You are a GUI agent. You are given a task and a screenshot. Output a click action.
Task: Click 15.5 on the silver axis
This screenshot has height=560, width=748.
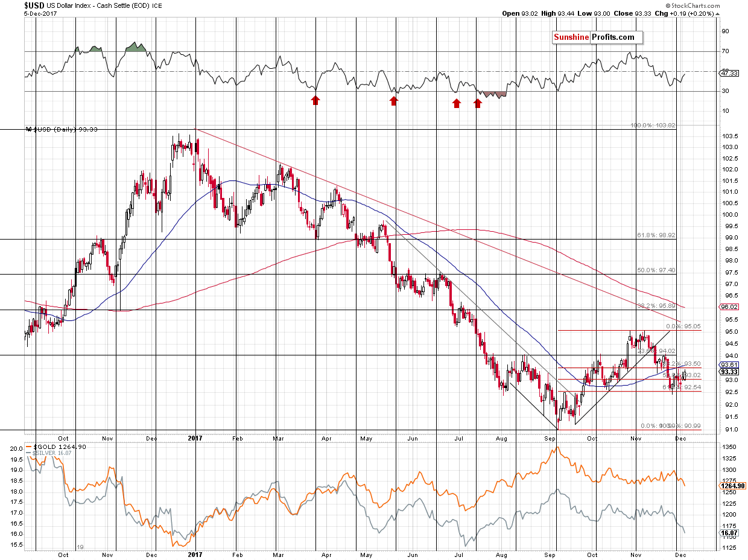17,545
